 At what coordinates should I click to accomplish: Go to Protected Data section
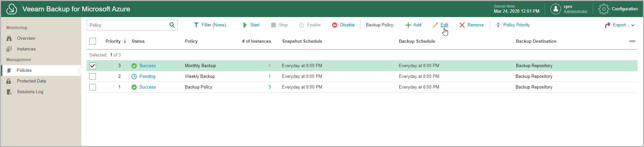31,81
